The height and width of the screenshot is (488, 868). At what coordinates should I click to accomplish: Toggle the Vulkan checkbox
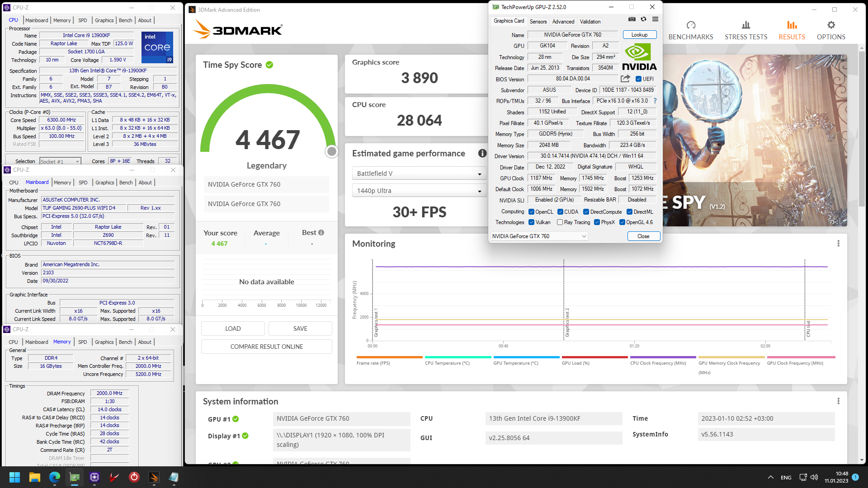pos(532,222)
